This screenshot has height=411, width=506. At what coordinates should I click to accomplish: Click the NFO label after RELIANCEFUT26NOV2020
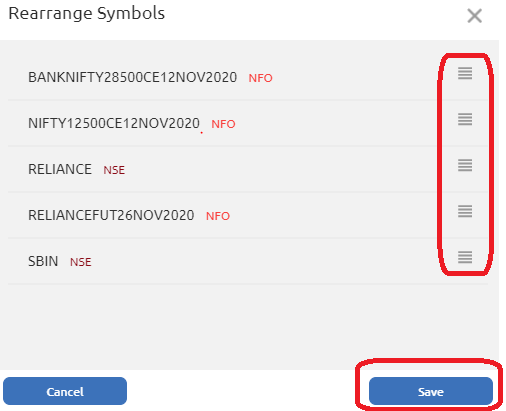tap(218, 216)
